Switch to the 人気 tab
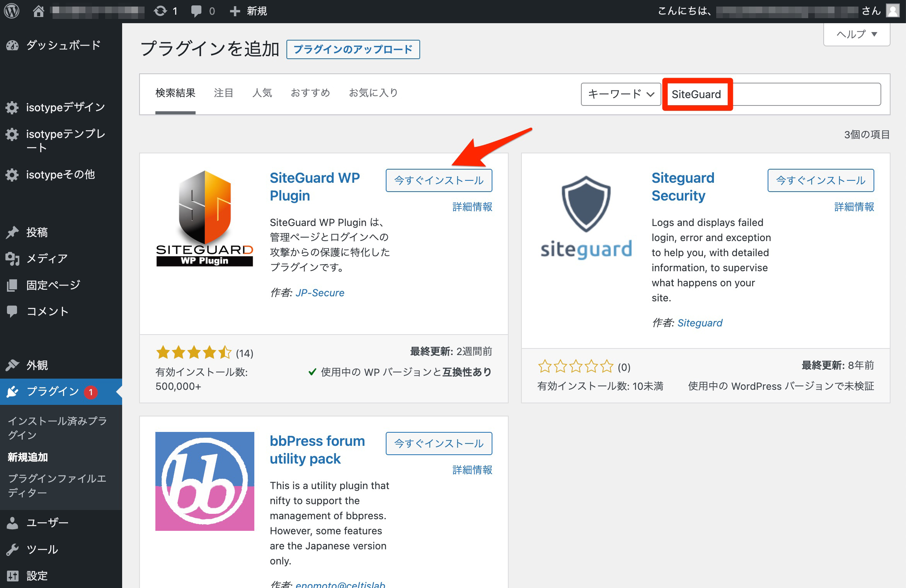This screenshot has height=588, width=906. pyautogui.click(x=262, y=93)
